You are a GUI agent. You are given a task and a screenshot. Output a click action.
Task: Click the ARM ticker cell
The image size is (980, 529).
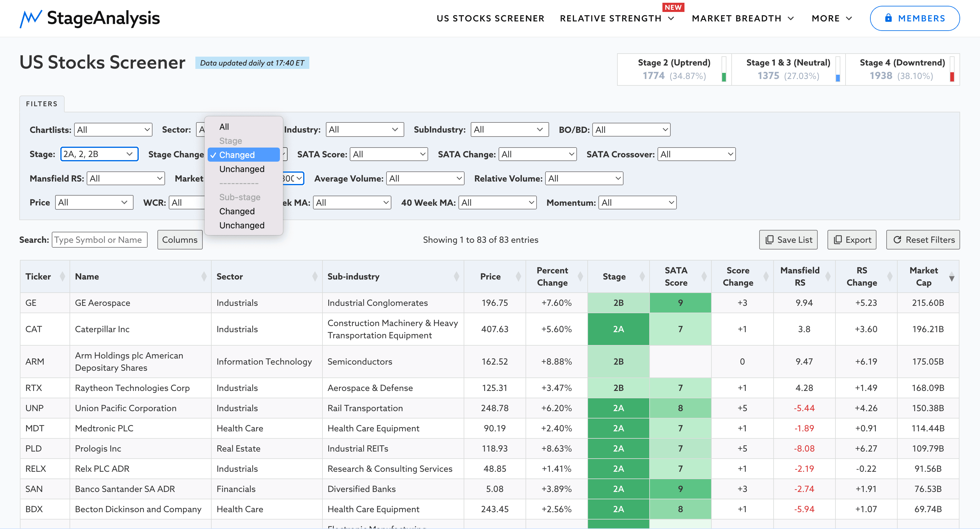pyautogui.click(x=45, y=361)
